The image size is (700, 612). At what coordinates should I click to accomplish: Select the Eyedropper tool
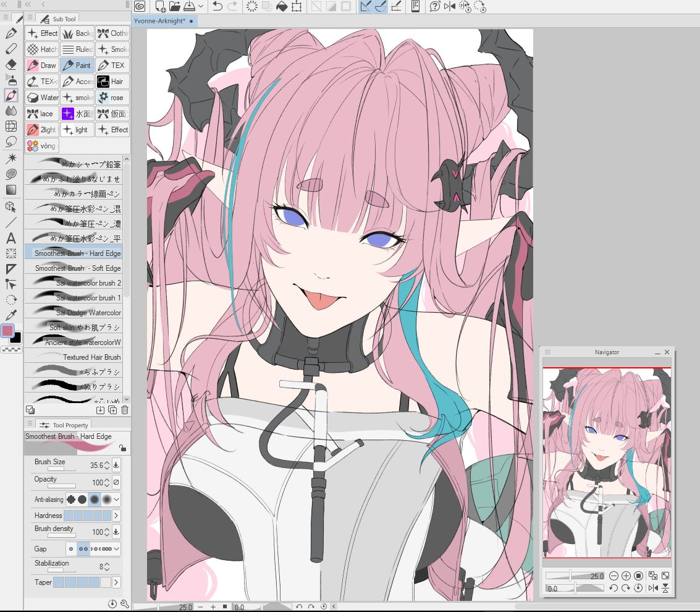[11, 315]
